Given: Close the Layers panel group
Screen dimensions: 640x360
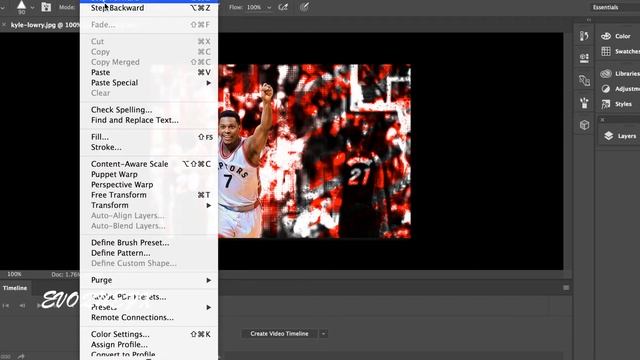Looking at the screenshot, I should point(602,120).
